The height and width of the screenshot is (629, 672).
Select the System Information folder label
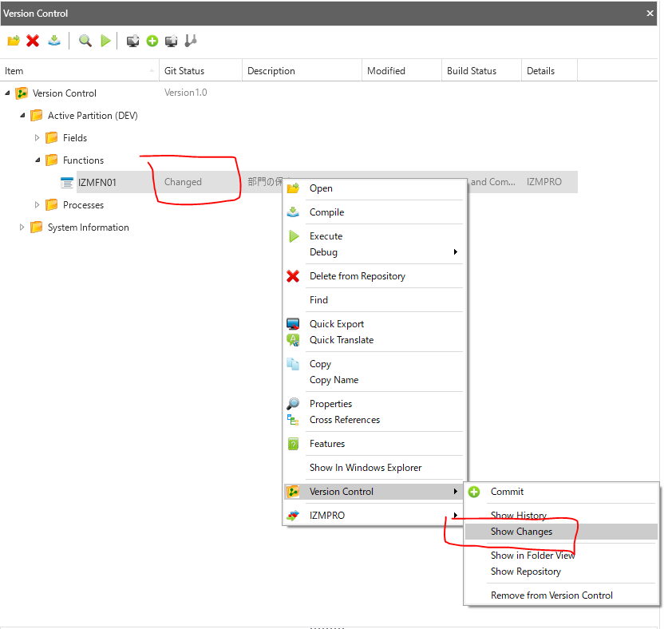(89, 227)
